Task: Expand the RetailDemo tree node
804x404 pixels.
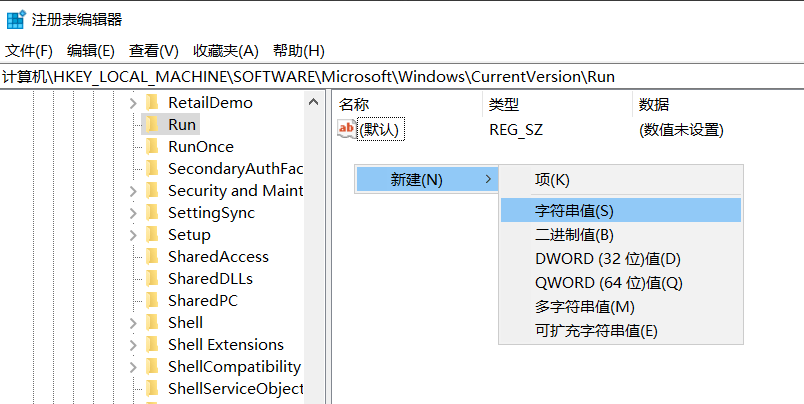Action: coord(133,102)
